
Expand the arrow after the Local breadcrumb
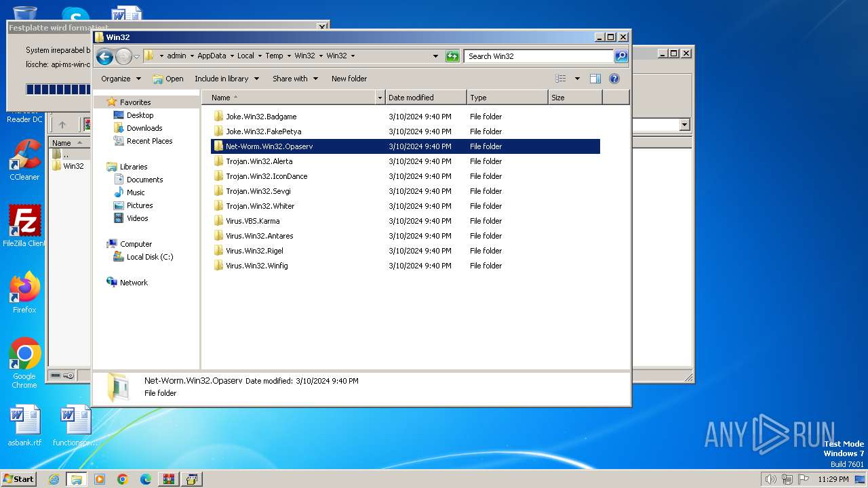click(259, 56)
